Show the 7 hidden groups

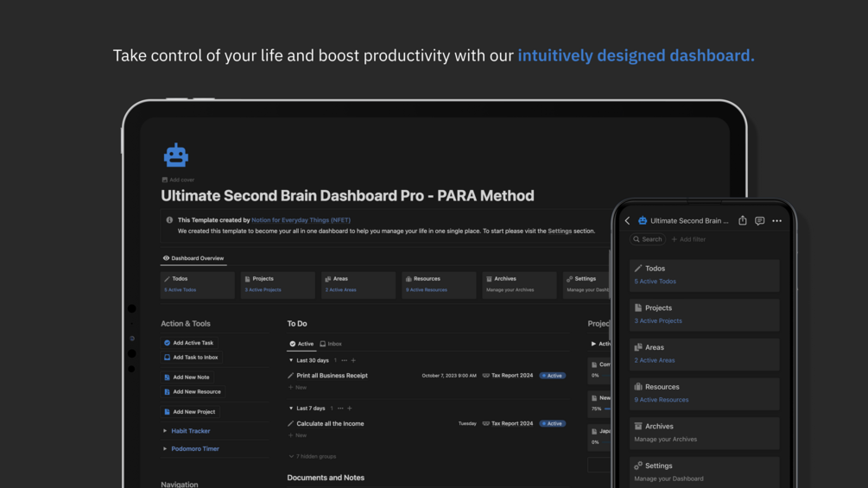(x=313, y=456)
